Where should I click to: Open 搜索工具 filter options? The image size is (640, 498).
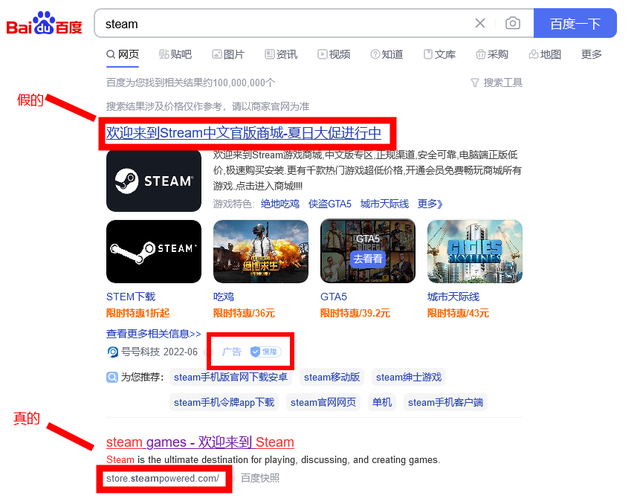(x=497, y=83)
